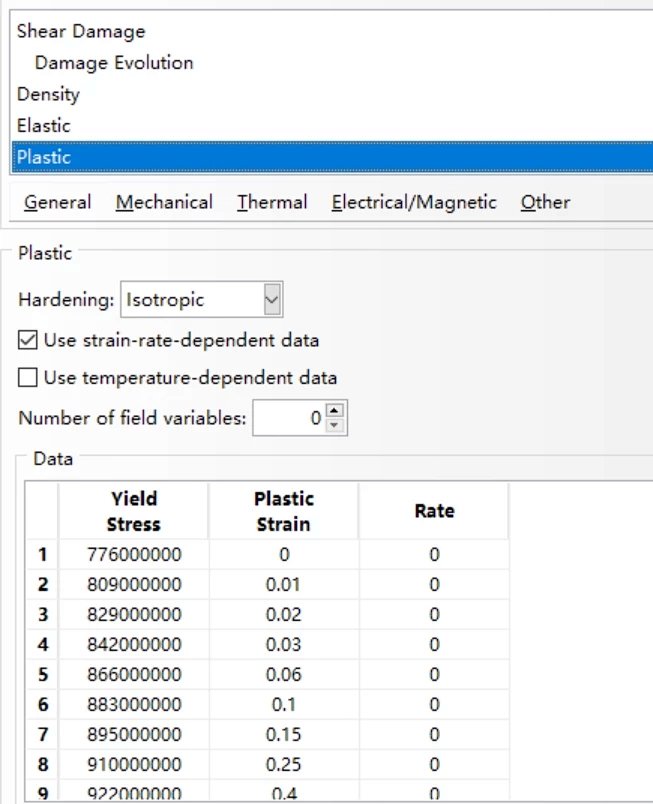Screen dimensions: 653x804
Task: Open the Hardening Isotropic dropdown
Action: (202, 299)
